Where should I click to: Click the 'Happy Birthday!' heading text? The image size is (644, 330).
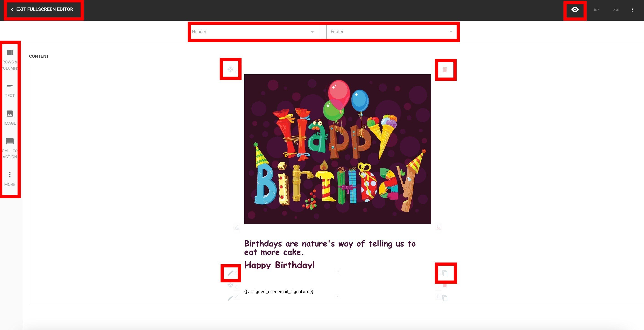tap(279, 265)
